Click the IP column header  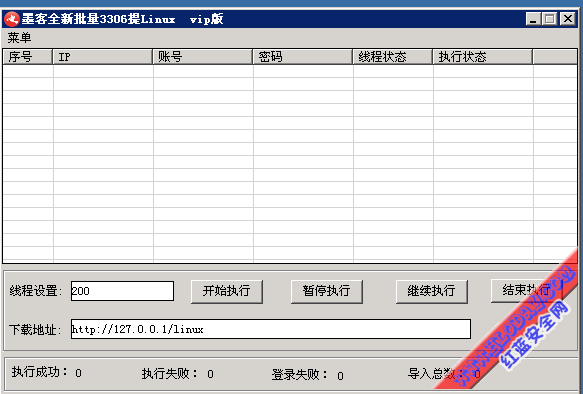click(x=103, y=57)
